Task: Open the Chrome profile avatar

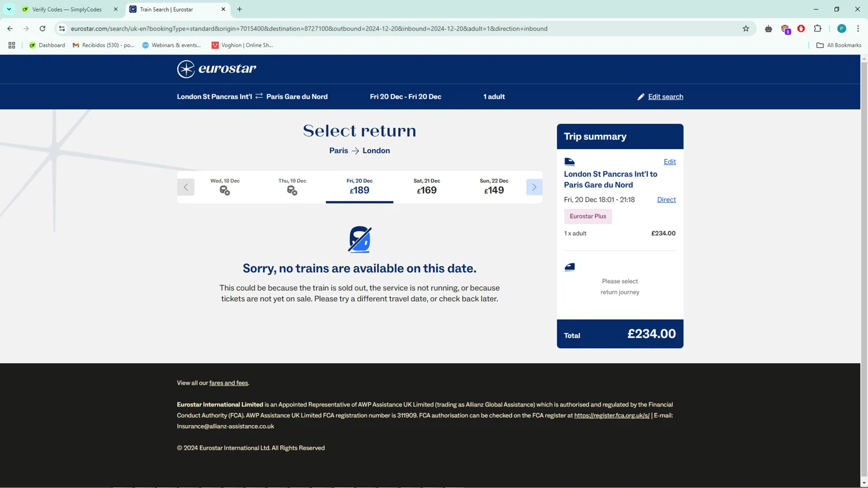Action: point(841,28)
